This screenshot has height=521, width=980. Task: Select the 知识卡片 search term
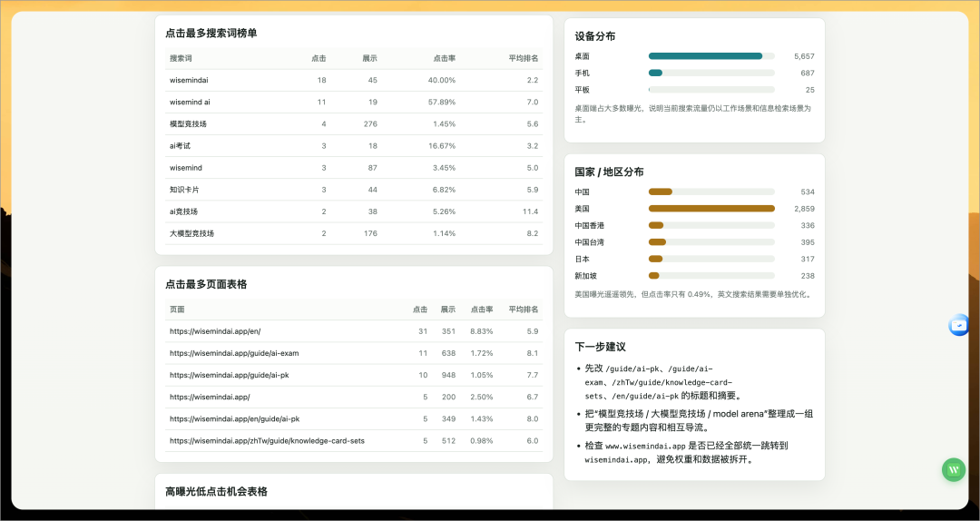(x=183, y=190)
